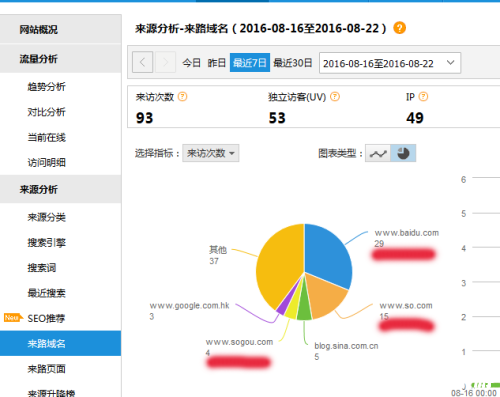Viewport: 500px width, 397px height.
Task: Go to next date range arrow
Action: 165,62
